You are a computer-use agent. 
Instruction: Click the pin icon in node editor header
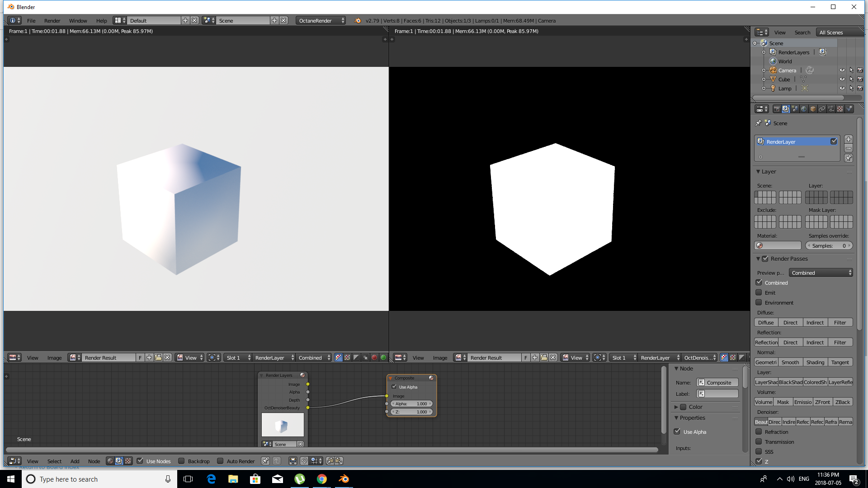point(265,461)
